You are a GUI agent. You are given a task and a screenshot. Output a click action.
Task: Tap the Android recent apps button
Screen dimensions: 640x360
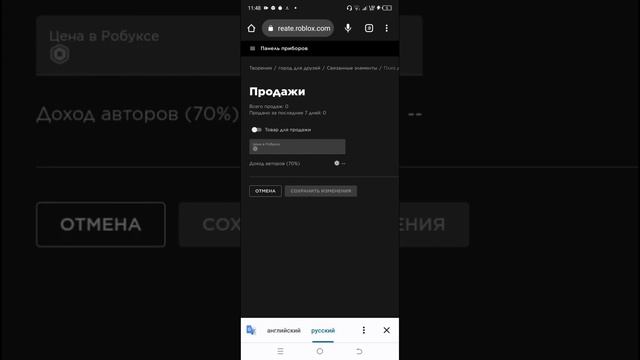tap(280, 351)
